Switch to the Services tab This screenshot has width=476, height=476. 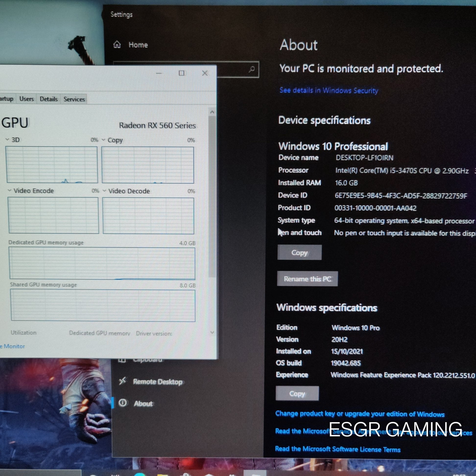[x=74, y=99]
